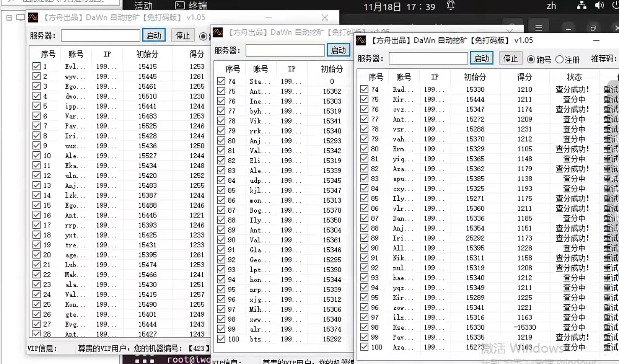Switch input method via the zh indicator
This screenshot has height=364, width=619.
click(551, 5)
